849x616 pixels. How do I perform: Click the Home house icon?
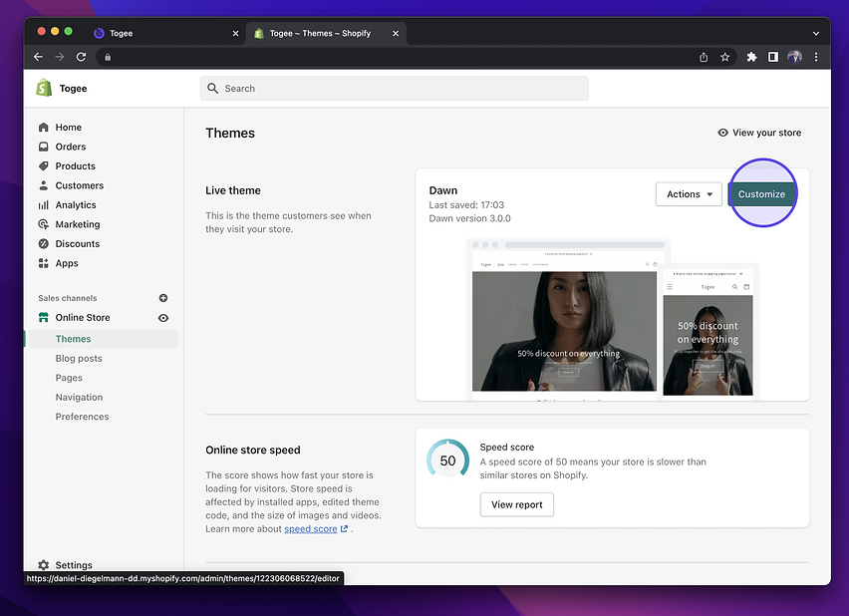point(43,128)
